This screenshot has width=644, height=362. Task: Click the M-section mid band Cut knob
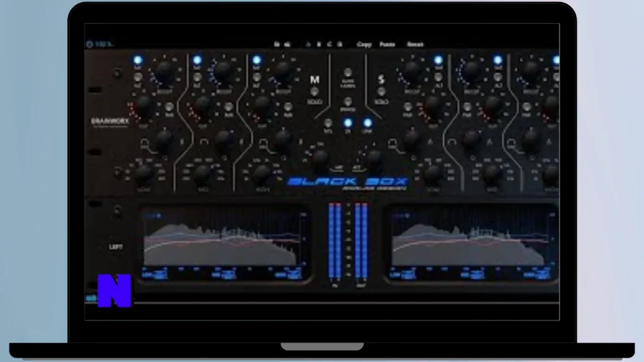click(x=203, y=106)
